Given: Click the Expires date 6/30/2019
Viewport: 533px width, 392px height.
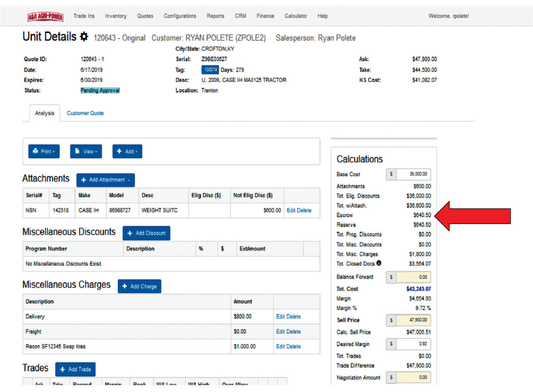Looking at the screenshot, I should click(x=92, y=80).
